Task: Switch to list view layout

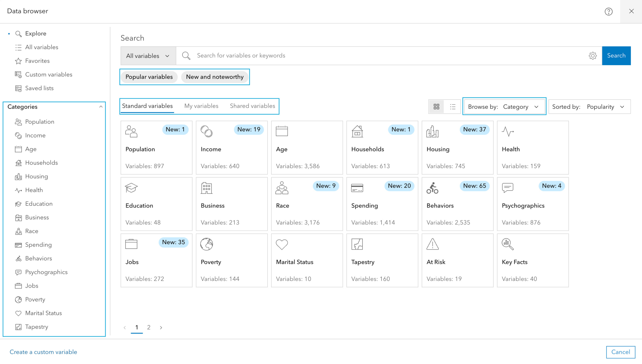Action: (x=452, y=107)
